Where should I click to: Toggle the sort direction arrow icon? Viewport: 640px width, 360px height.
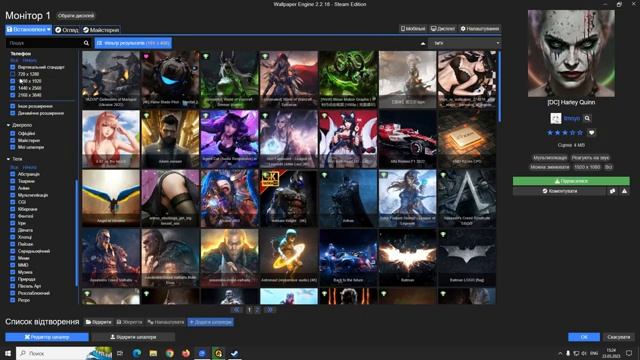[423, 43]
